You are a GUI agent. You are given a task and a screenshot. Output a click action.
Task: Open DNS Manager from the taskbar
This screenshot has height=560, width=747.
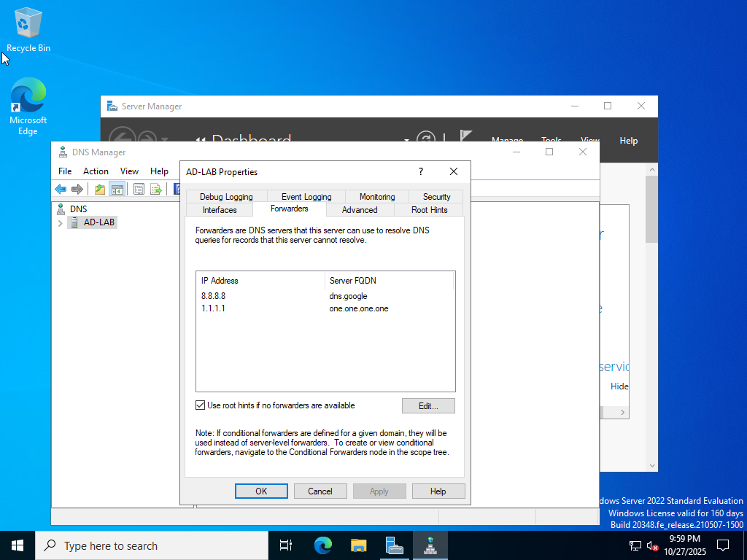tap(430, 545)
